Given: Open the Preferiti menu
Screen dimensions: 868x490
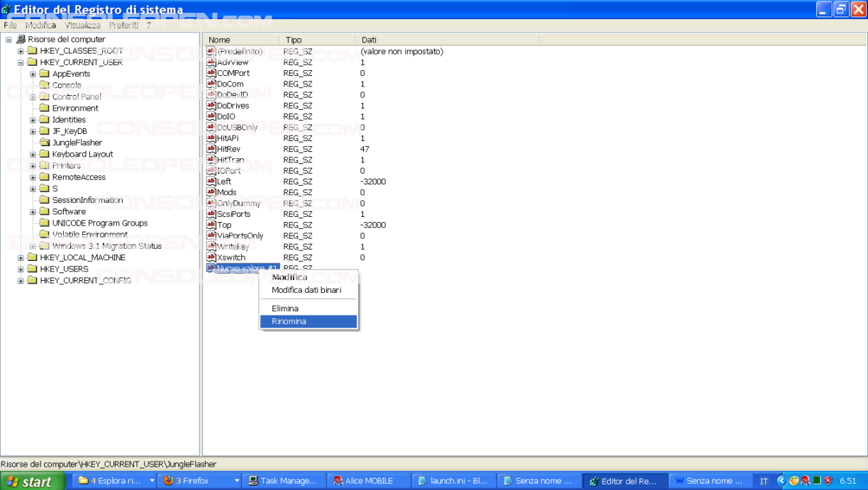Looking at the screenshot, I should click(x=123, y=25).
